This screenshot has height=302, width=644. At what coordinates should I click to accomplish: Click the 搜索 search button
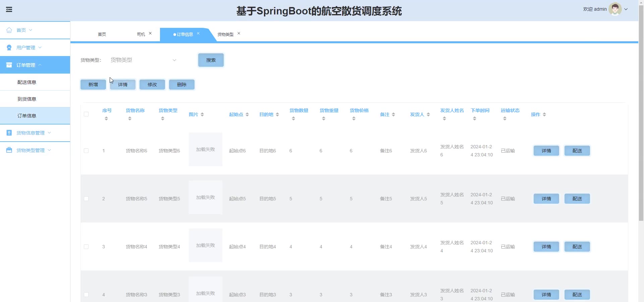tap(211, 60)
